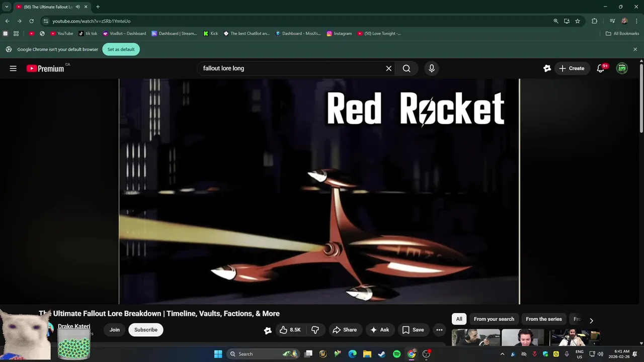Open The best ChatBot bookmark
The width and height of the screenshot is (644, 362).
pyautogui.click(x=247, y=34)
